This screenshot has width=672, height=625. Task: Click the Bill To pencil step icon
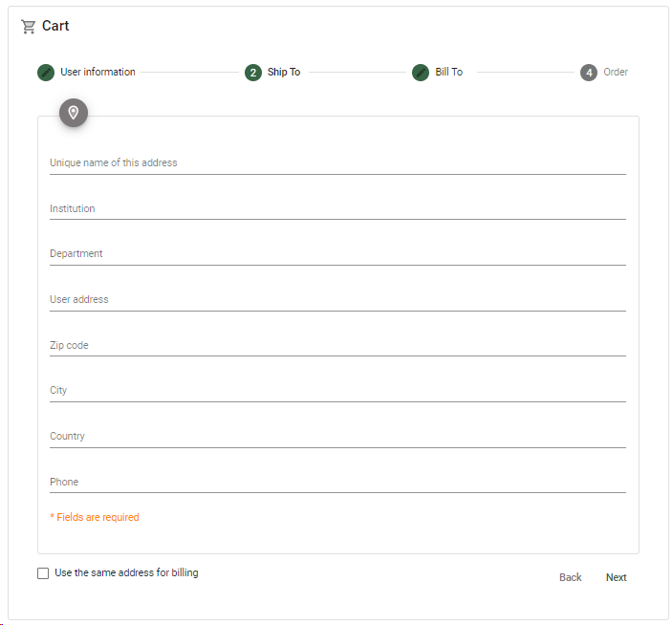click(421, 73)
